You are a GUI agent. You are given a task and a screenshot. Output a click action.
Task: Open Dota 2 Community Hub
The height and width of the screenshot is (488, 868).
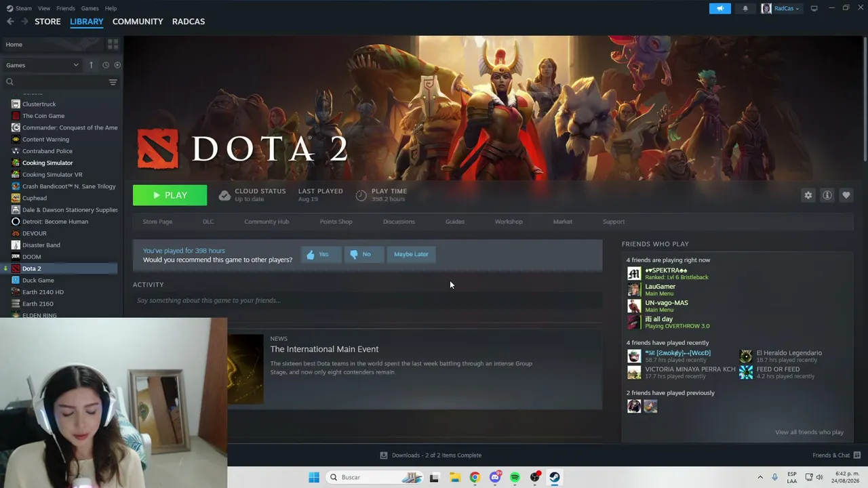tap(267, 222)
